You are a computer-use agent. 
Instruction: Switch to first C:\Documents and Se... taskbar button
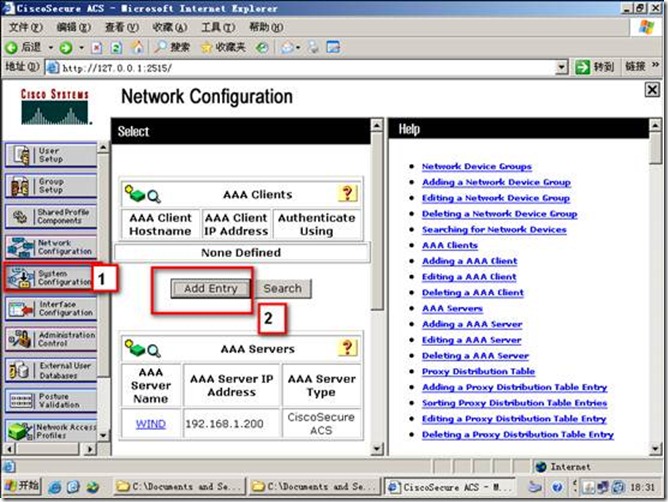click(x=180, y=487)
